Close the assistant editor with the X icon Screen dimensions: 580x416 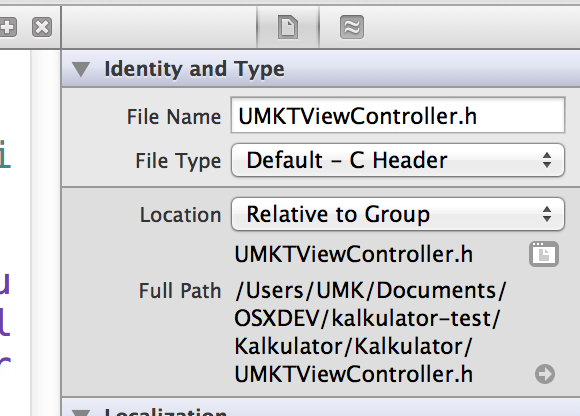[x=42, y=27]
